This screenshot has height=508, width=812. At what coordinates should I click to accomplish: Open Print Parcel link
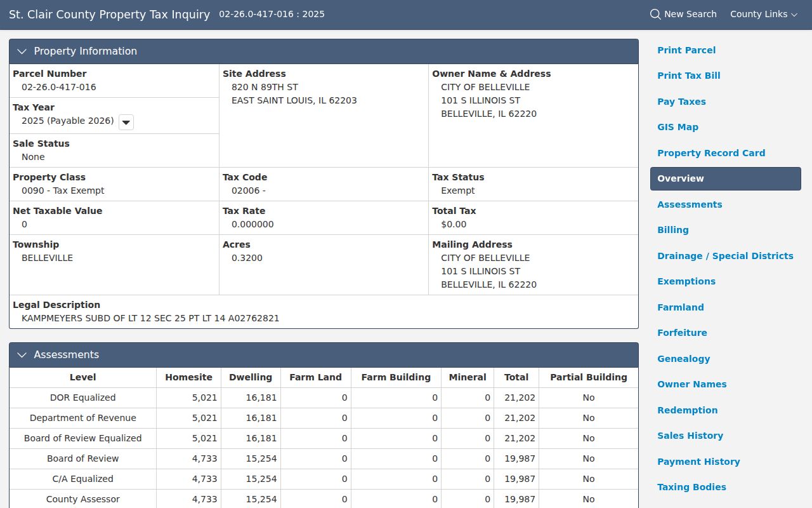click(686, 50)
